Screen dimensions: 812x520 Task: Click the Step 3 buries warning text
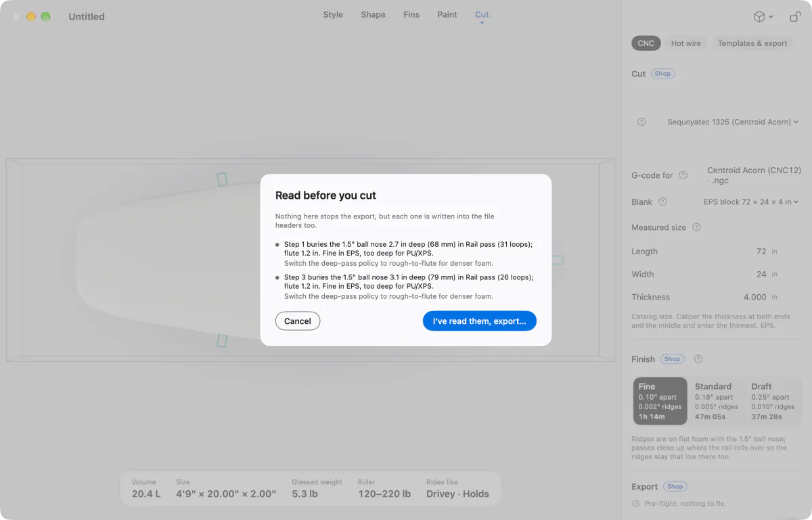click(409, 282)
